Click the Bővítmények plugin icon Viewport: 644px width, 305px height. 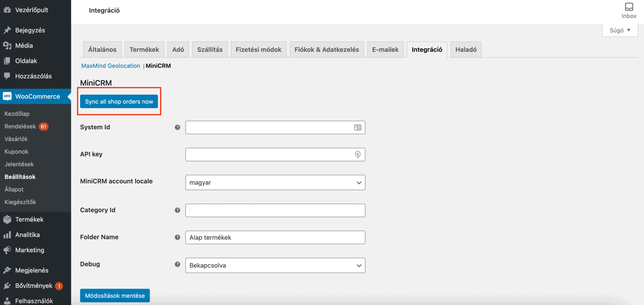click(7, 286)
